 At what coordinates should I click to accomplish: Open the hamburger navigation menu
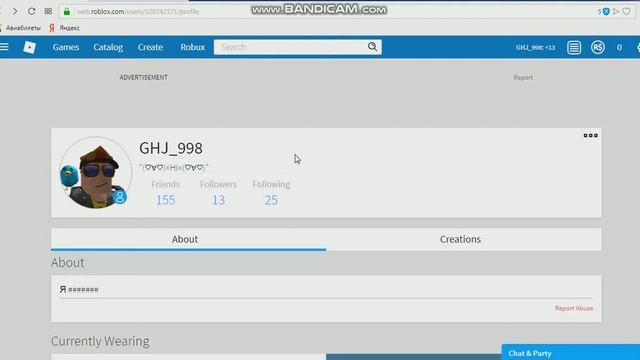click(x=4, y=47)
